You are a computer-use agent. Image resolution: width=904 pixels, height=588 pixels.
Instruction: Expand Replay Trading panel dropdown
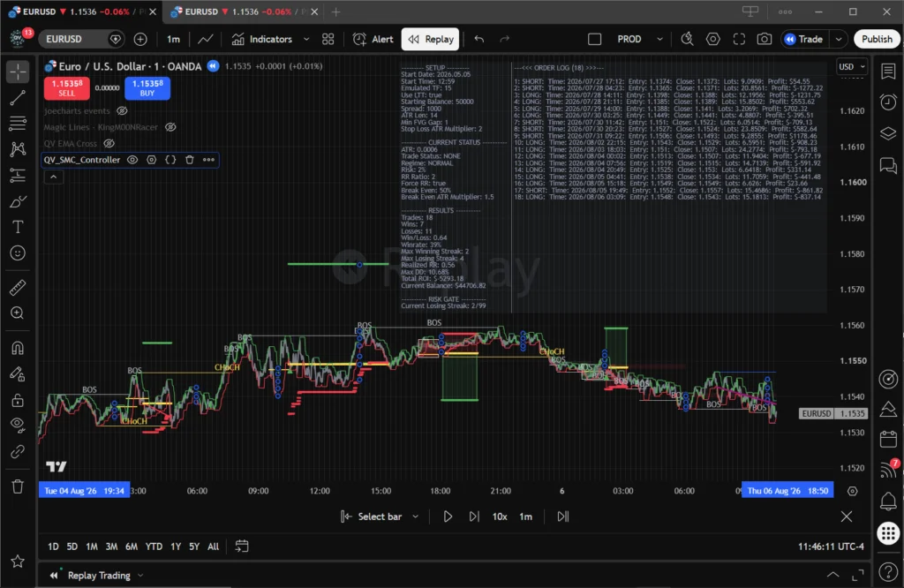click(x=140, y=576)
